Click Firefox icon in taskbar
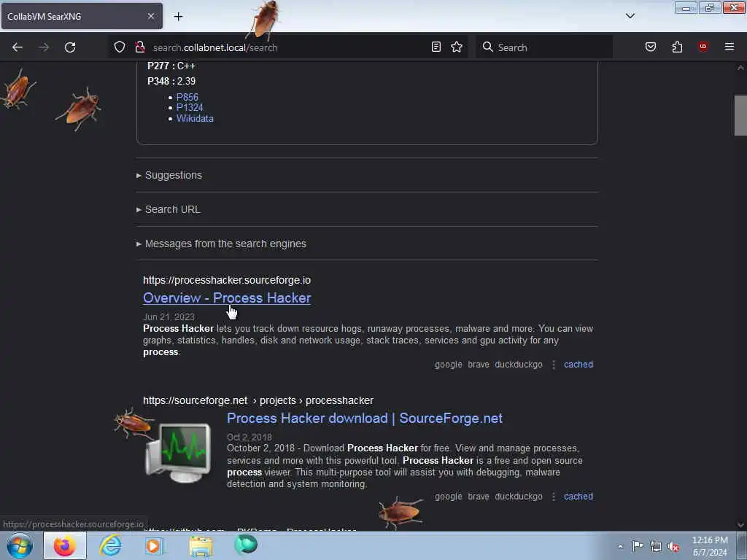 pos(65,545)
